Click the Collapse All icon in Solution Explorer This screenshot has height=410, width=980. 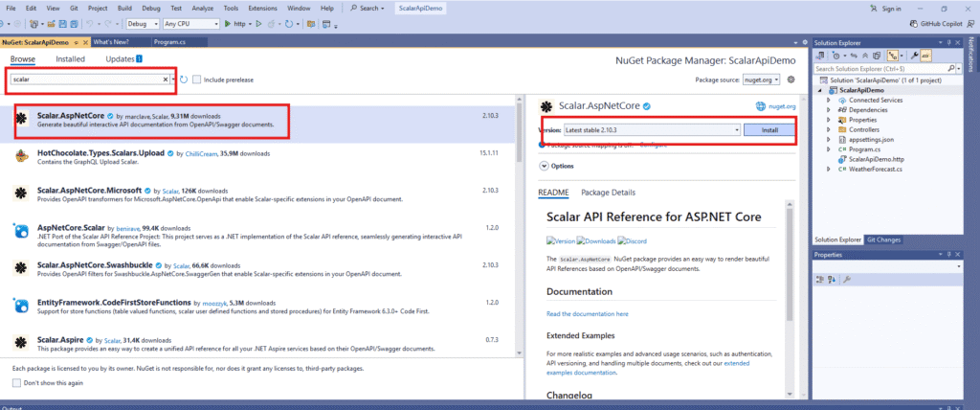[x=865, y=56]
